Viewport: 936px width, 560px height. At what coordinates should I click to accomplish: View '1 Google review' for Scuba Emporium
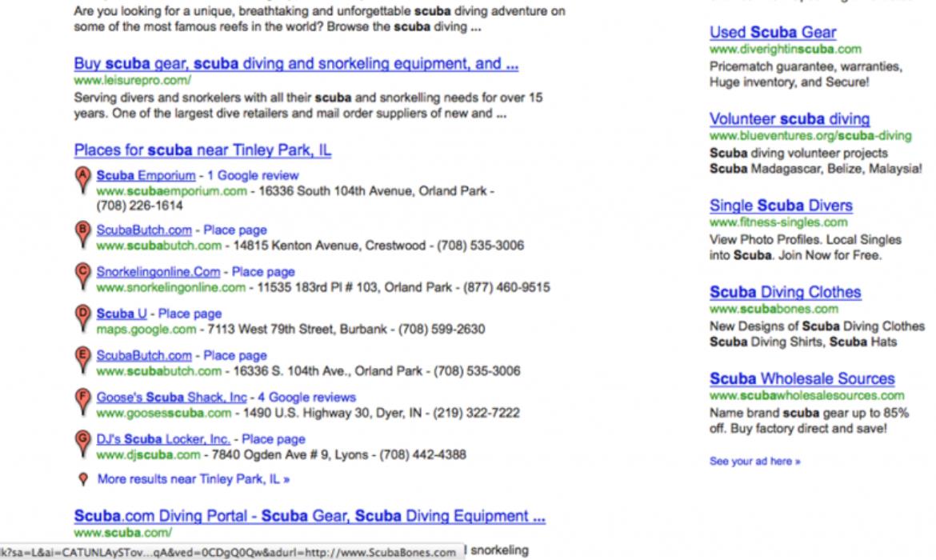pos(253,175)
